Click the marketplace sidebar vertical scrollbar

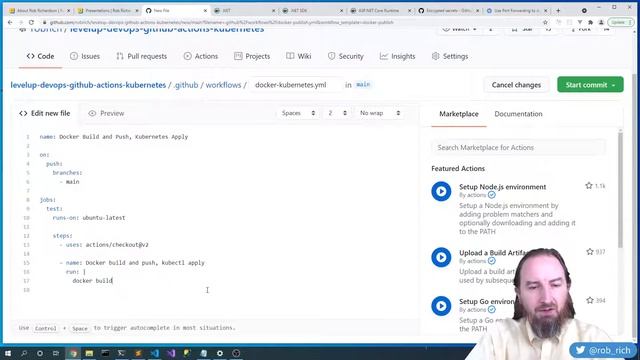coord(620,189)
